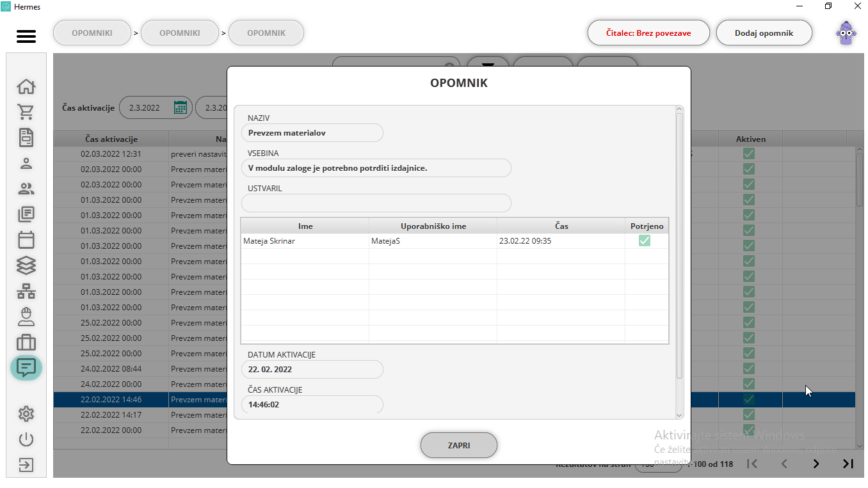Sort by Potrjeno column header
This screenshot has width=868, height=488.
click(647, 226)
